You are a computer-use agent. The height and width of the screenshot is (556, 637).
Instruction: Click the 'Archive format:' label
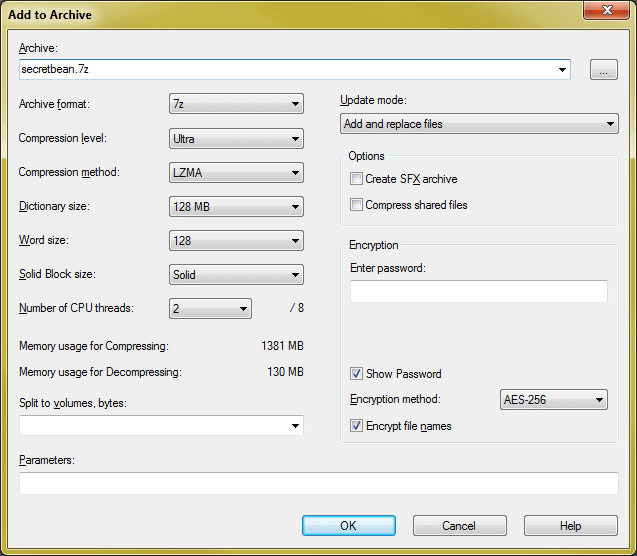(x=54, y=104)
